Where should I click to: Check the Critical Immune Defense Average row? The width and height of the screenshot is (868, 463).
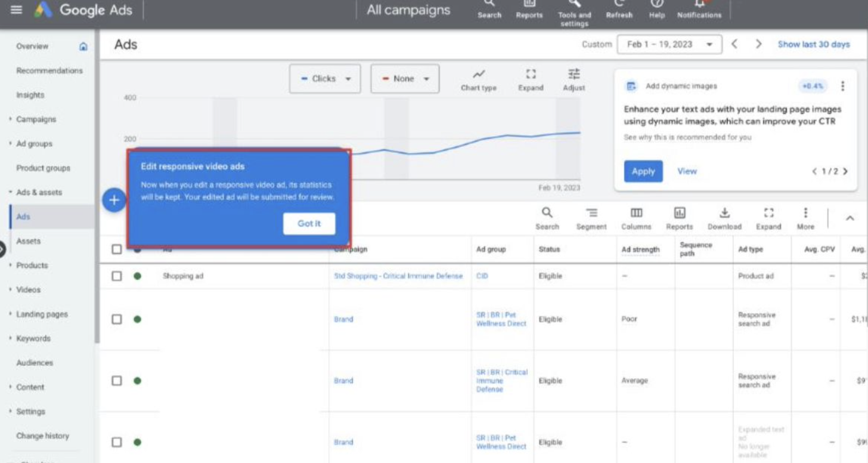117,381
